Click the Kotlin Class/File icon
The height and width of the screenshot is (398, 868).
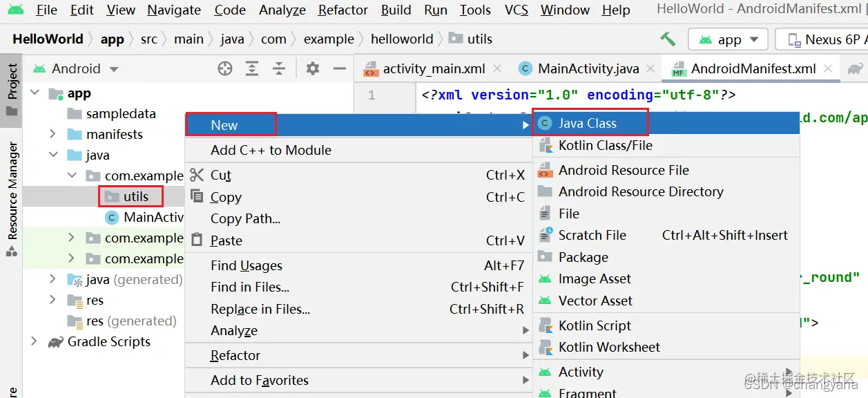click(x=546, y=146)
